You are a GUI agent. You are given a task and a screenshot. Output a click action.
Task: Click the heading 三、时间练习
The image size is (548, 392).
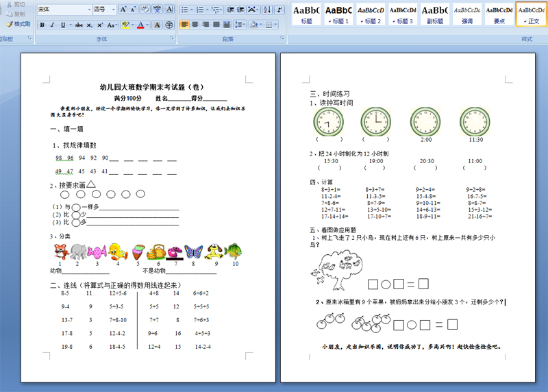(x=329, y=94)
